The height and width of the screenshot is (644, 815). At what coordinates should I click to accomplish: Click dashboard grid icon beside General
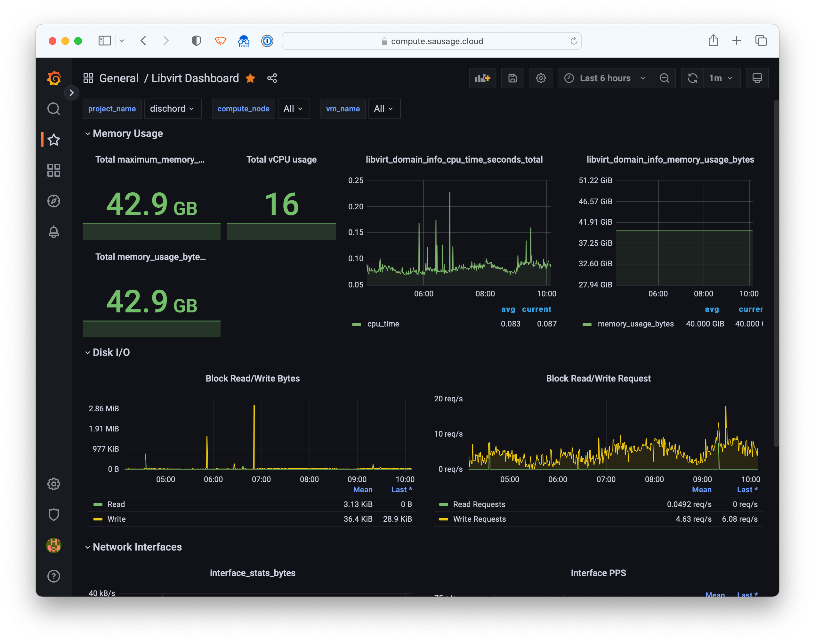[88, 78]
